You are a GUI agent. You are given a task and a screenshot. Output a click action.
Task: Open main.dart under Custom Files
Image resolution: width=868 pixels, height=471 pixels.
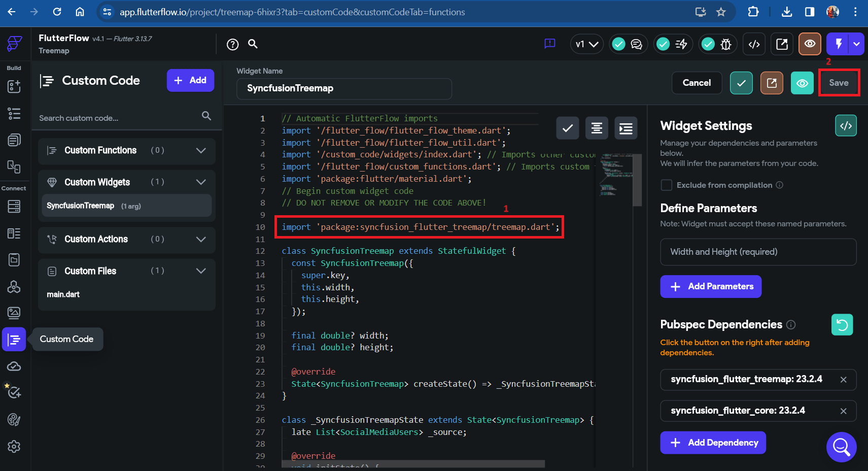(63, 294)
